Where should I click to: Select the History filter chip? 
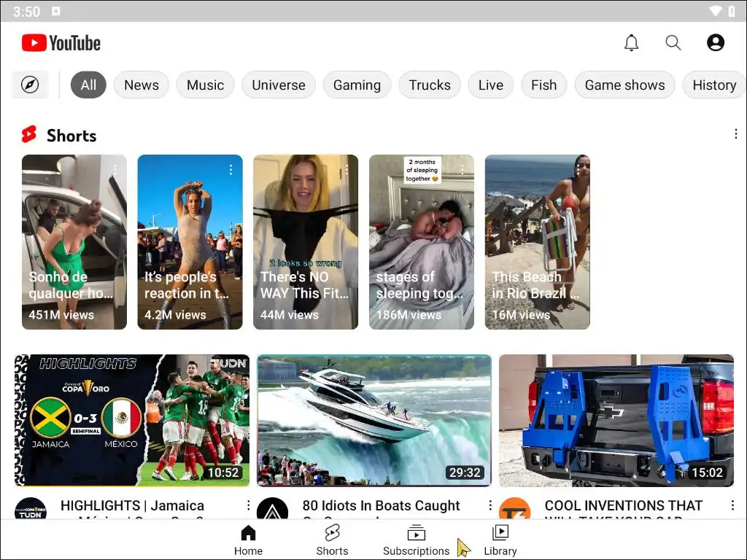coord(714,85)
